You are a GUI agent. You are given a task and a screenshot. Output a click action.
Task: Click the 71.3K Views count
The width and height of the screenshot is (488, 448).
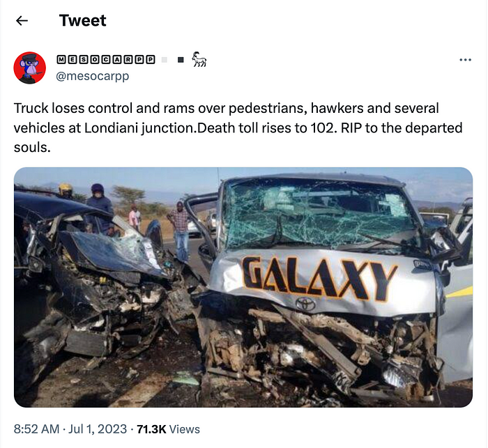(x=169, y=429)
